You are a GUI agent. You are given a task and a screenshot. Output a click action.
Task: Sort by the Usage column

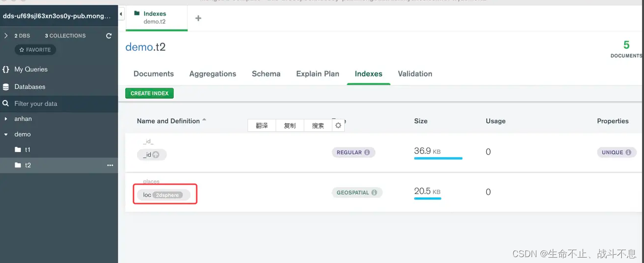[x=496, y=121]
